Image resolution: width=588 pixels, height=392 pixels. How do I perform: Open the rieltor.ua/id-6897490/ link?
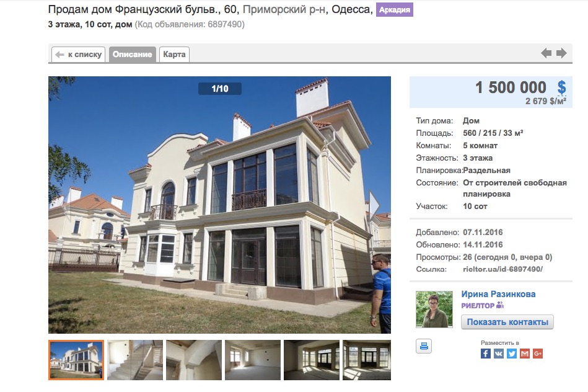[502, 269]
